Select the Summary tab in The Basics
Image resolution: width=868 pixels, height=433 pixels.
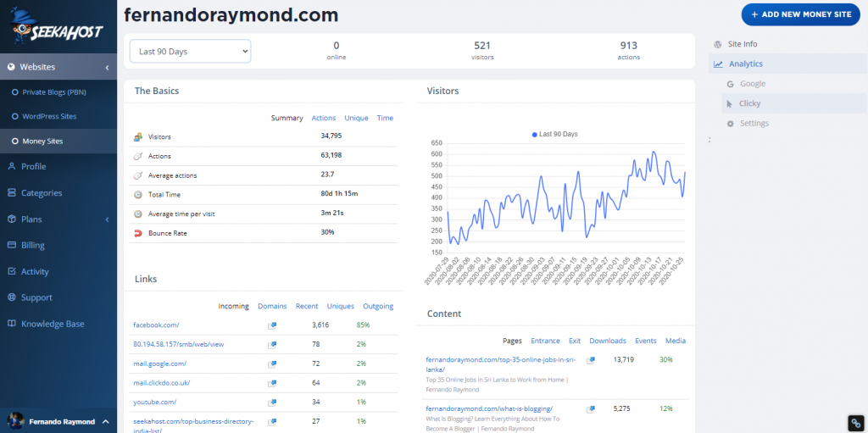pyautogui.click(x=287, y=118)
